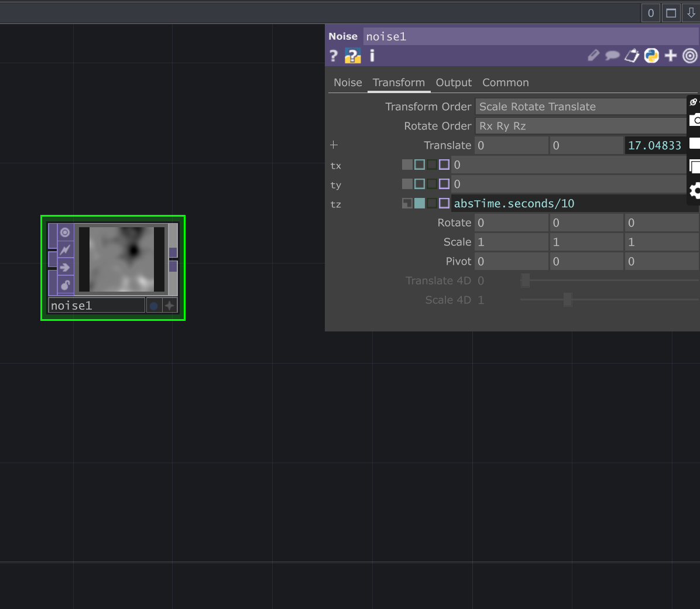Open the comment bubble icon
Screen dimensions: 700x609
tap(612, 56)
